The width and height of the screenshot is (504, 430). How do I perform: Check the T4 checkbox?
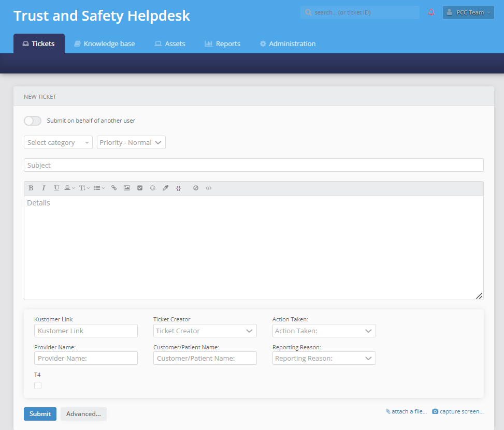coord(38,385)
